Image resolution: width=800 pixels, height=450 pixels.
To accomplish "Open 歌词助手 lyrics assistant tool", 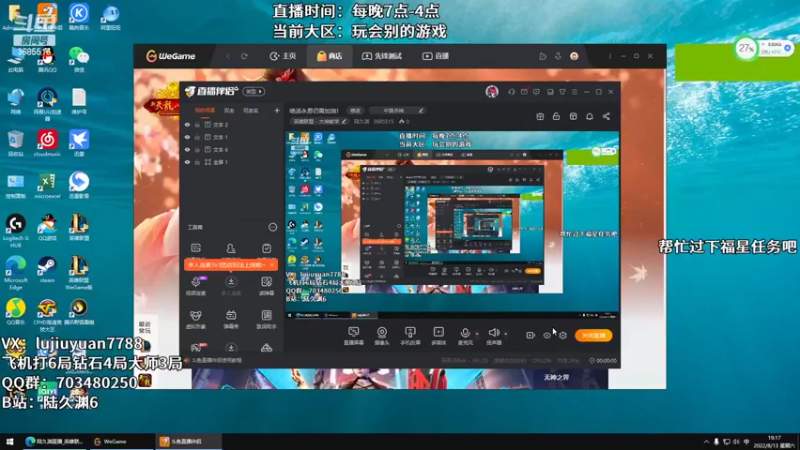I will [x=266, y=319].
